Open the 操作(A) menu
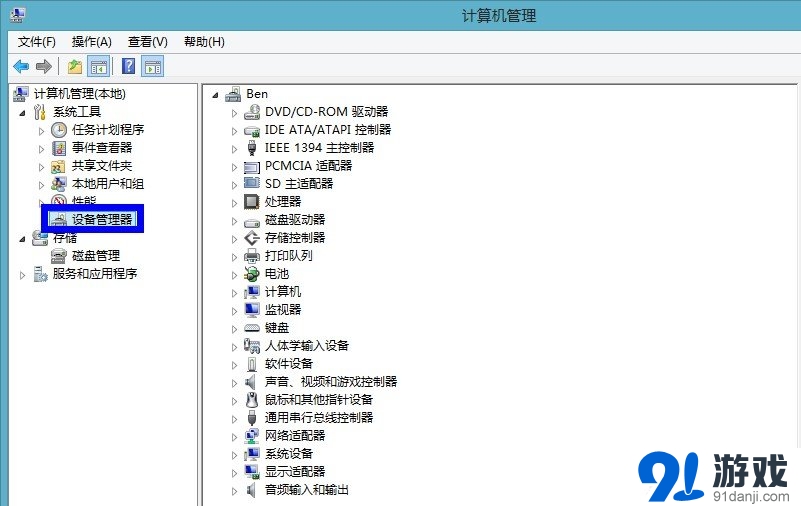 [91, 42]
